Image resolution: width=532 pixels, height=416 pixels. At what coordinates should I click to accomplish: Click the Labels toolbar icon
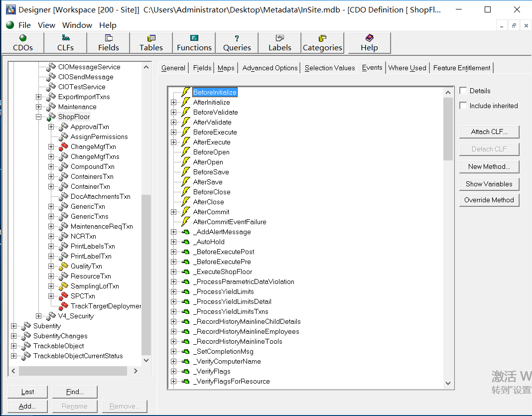(279, 43)
